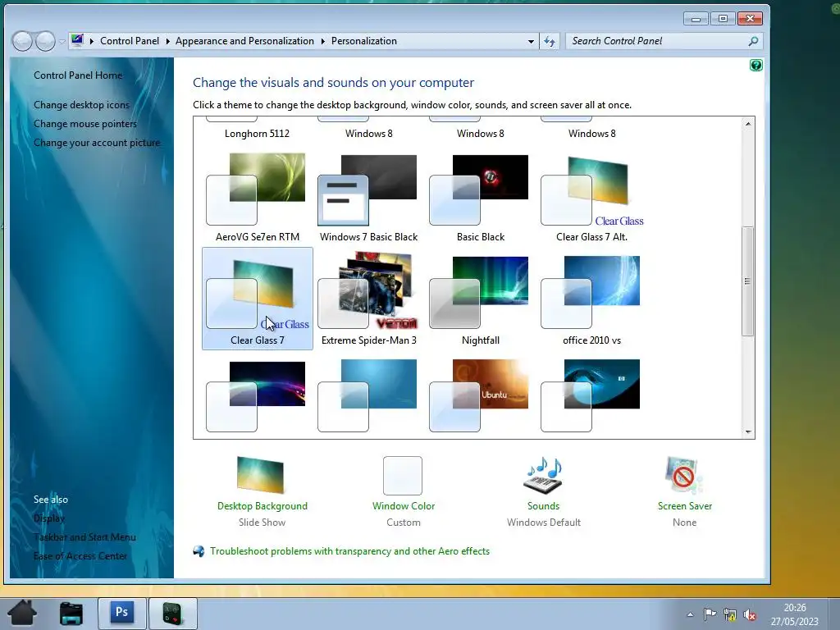
Task: Open Change desktop icons
Action: pyautogui.click(x=81, y=105)
